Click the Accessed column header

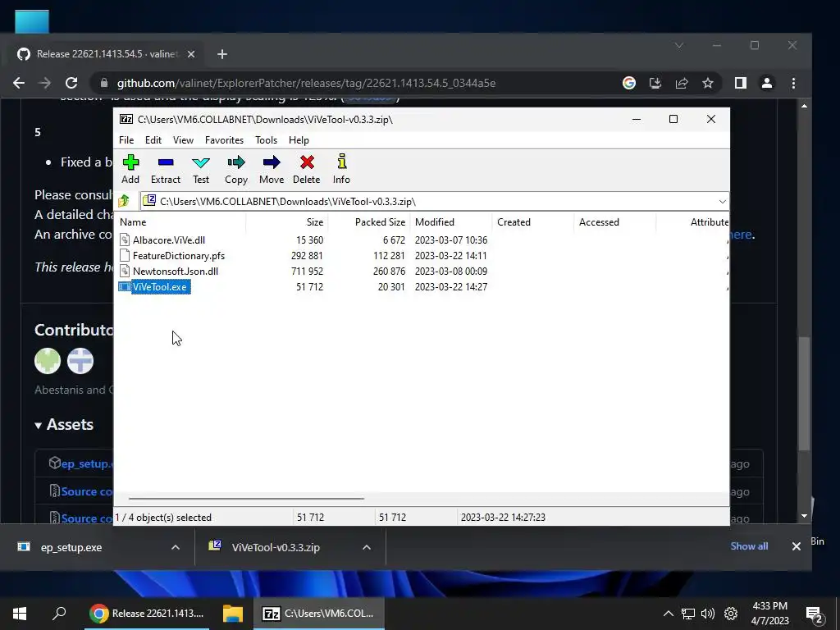pyautogui.click(x=615, y=221)
